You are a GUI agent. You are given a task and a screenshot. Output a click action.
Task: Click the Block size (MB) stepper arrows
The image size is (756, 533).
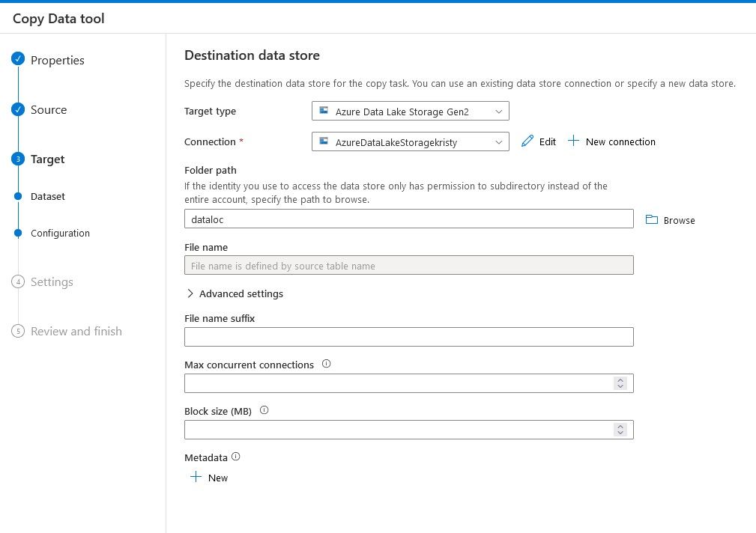coord(620,430)
